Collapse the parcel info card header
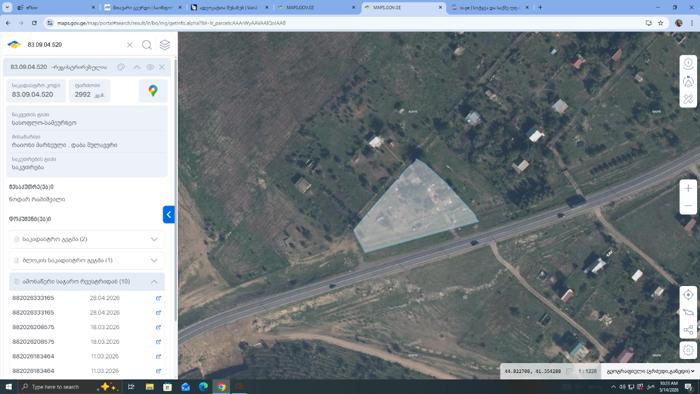The width and height of the screenshot is (700, 394). coord(137,67)
